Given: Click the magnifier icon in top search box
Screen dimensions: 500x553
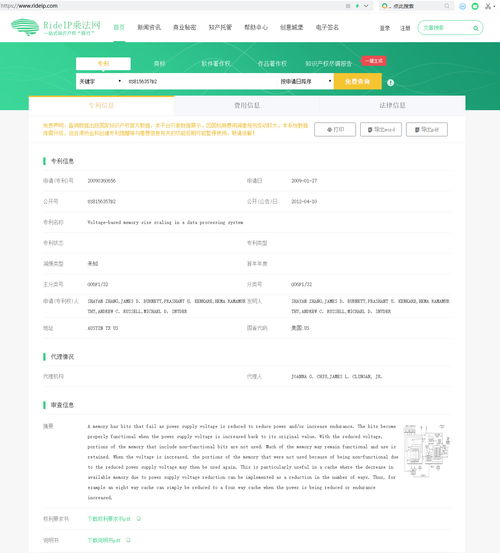Looking at the screenshot, I should [476, 28].
